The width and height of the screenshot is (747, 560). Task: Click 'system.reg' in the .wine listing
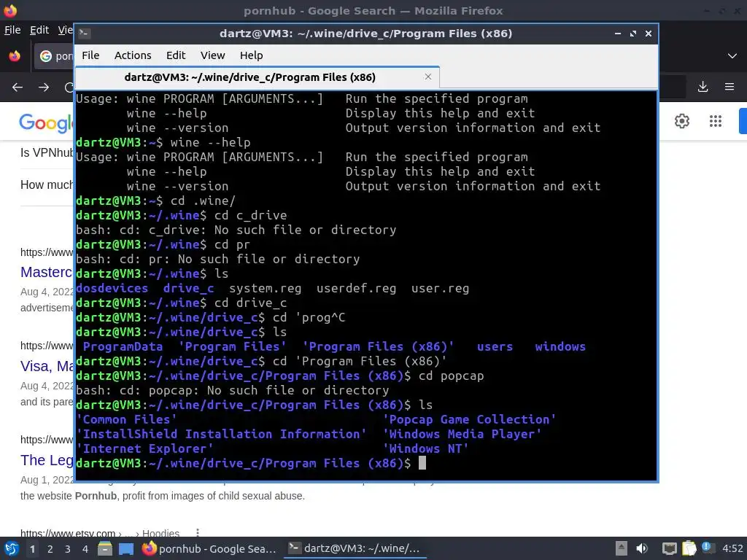266,288
